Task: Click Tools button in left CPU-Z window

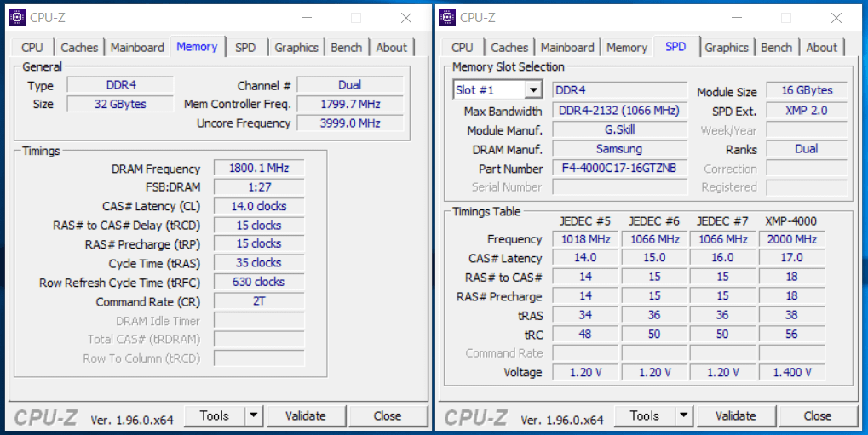Action: point(215,415)
